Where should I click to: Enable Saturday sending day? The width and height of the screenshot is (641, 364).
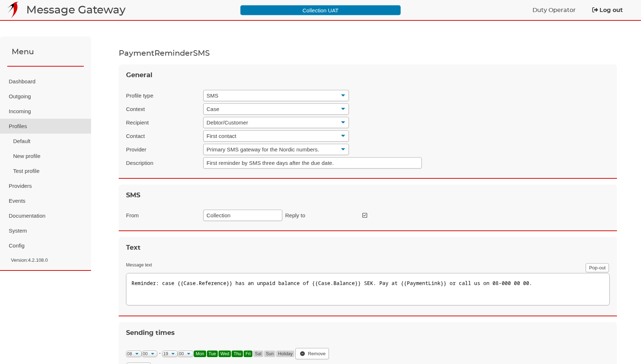click(258, 354)
